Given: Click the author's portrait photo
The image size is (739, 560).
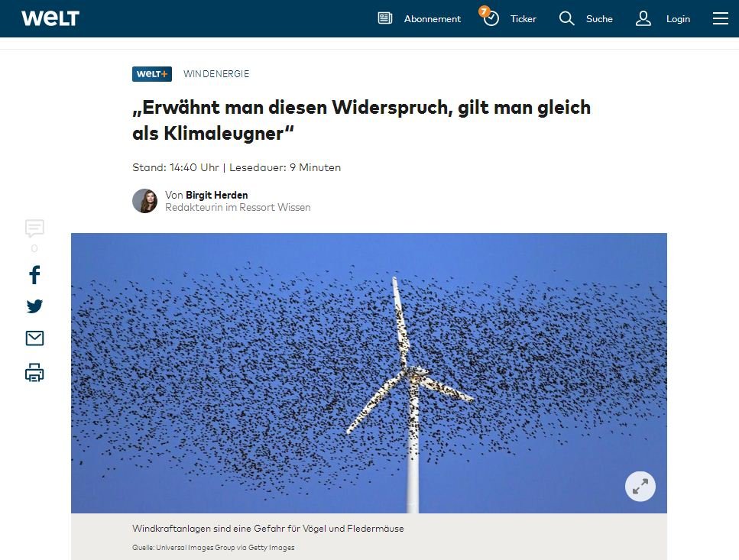Looking at the screenshot, I should tap(145, 201).
